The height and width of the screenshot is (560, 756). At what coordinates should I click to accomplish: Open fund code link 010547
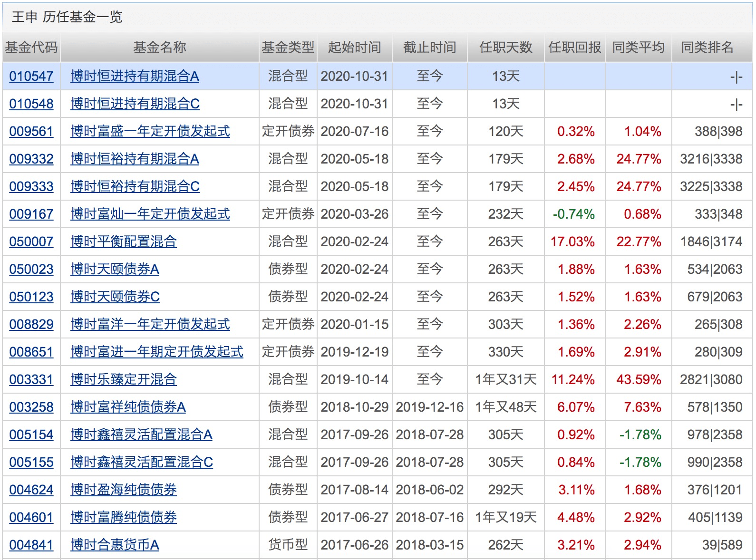(x=31, y=76)
